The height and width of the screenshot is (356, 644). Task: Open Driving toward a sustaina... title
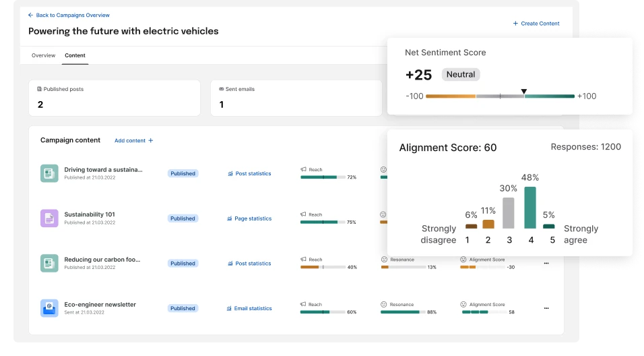tap(103, 169)
